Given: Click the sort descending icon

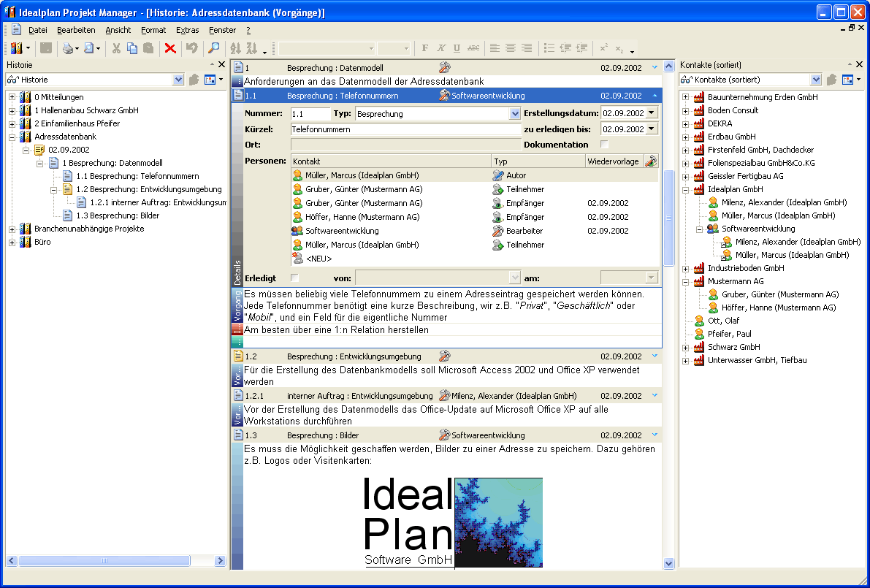Looking at the screenshot, I should pyautogui.click(x=252, y=49).
